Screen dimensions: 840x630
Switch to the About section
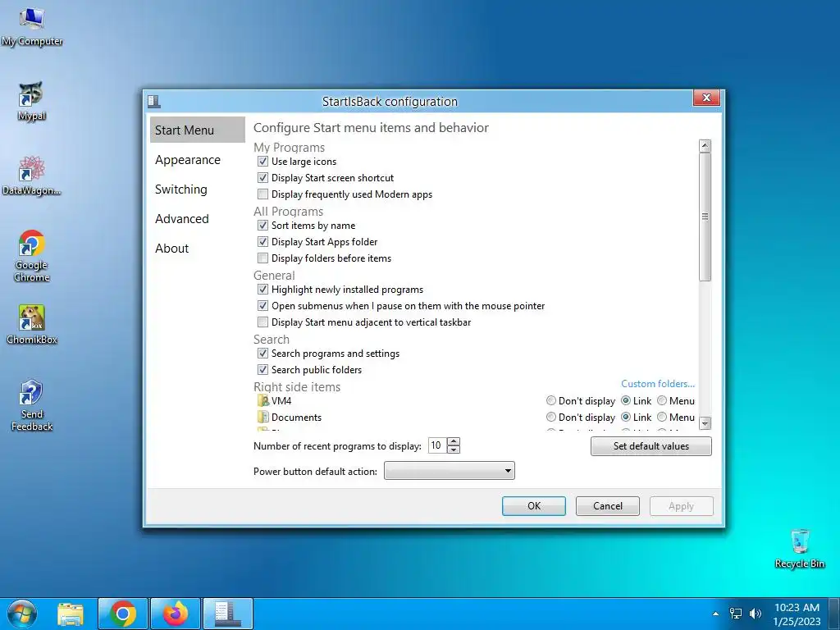coord(197,248)
